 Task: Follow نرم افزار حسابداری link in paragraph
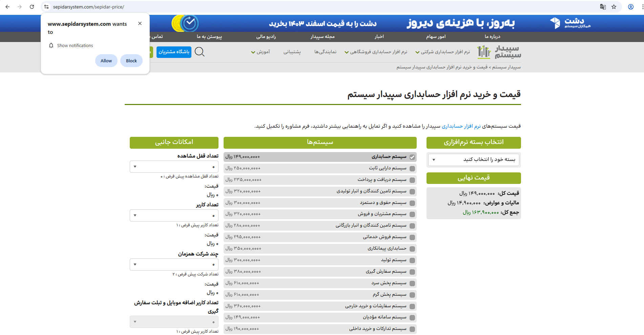pyautogui.click(x=461, y=126)
